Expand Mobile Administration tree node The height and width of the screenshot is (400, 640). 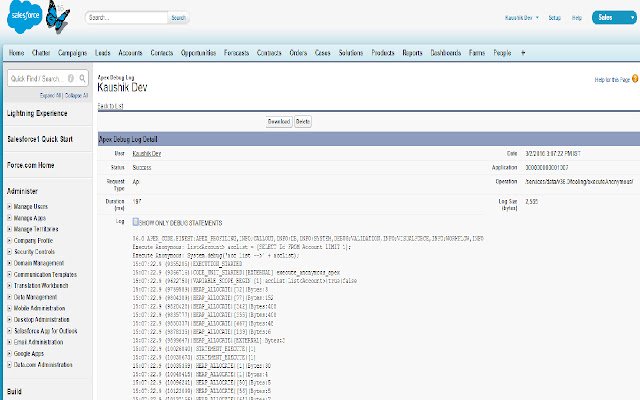(9, 308)
